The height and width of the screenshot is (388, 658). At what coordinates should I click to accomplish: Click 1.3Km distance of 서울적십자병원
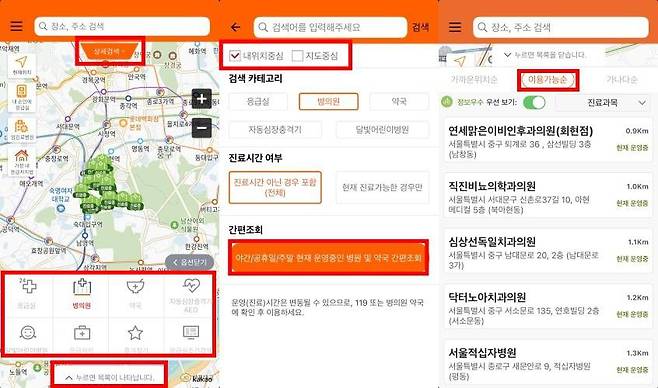point(637,353)
